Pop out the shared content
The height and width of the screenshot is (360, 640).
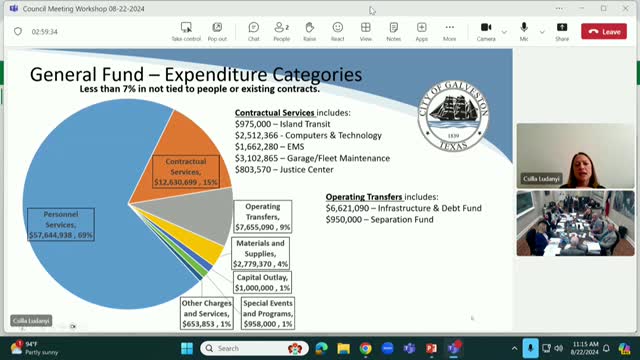coord(217,32)
